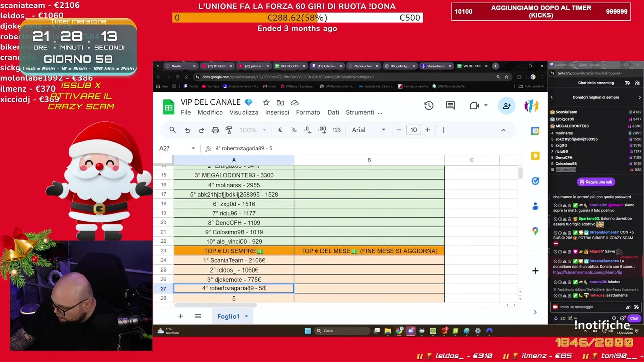Undo the last spreadsheet edit

(x=187, y=130)
